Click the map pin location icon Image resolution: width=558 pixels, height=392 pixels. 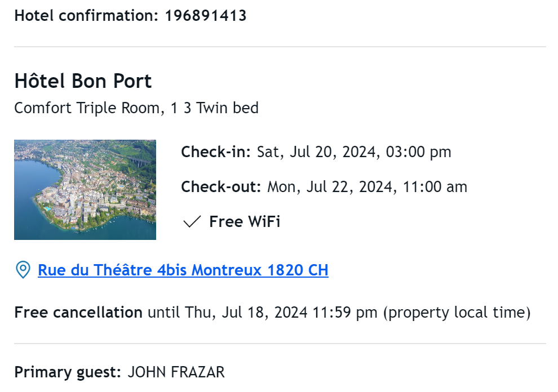[x=23, y=270]
